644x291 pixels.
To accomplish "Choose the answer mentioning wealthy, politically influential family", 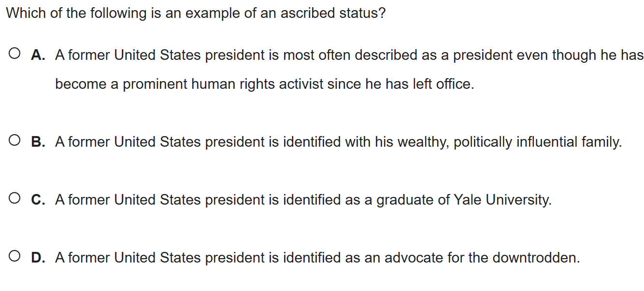I will point(338,142).
